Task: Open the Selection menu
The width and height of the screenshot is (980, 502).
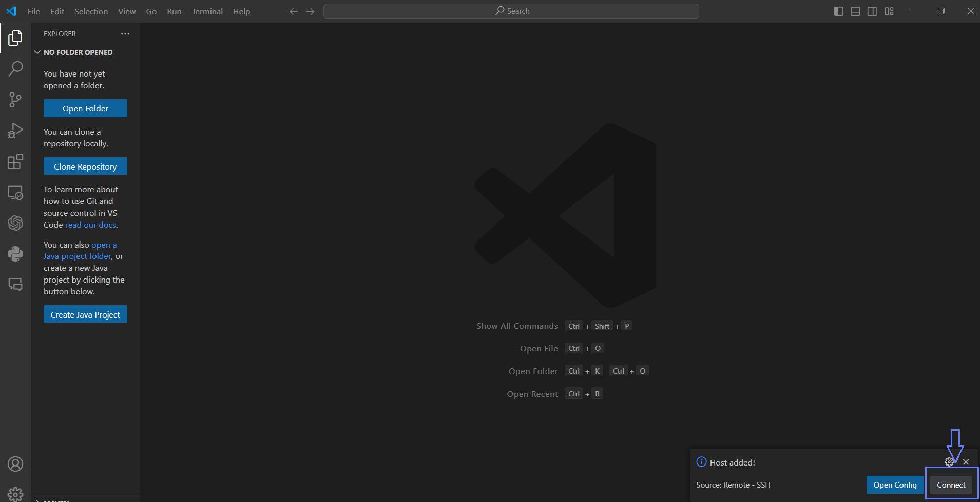Action: (x=91, y=11)
